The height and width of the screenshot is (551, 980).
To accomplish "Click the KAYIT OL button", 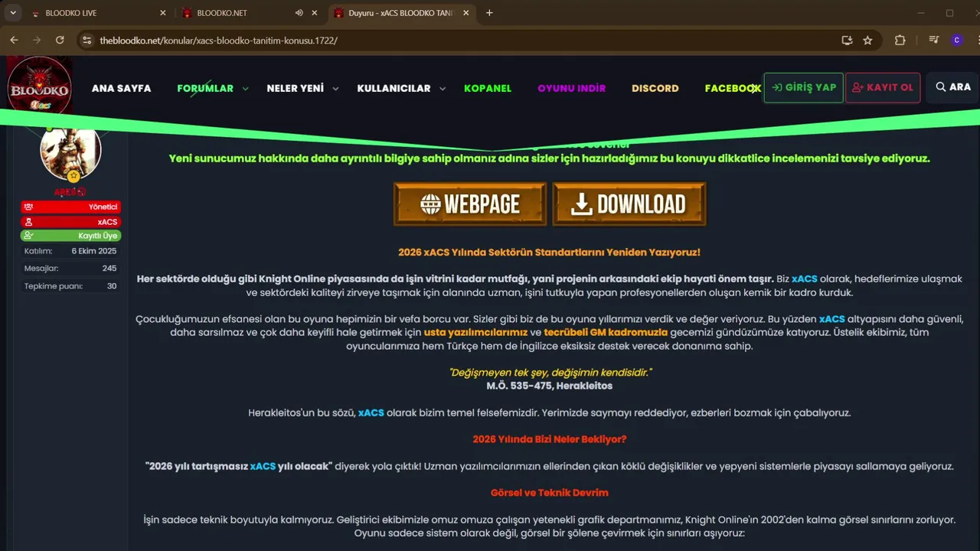I will tap(882, 87).
